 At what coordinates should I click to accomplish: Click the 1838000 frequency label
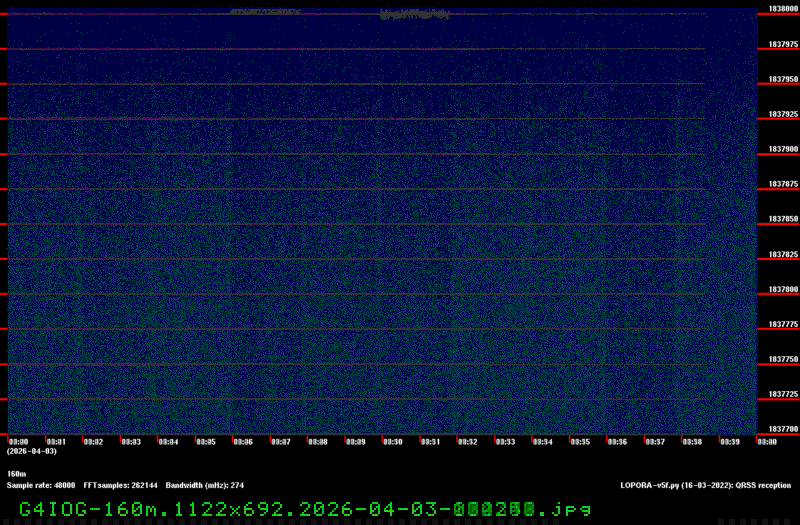pyautogui.click(x=783, y=9)
